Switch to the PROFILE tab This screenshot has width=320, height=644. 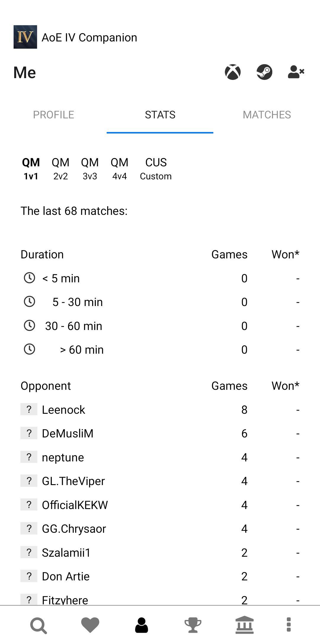tap(53, 115)
